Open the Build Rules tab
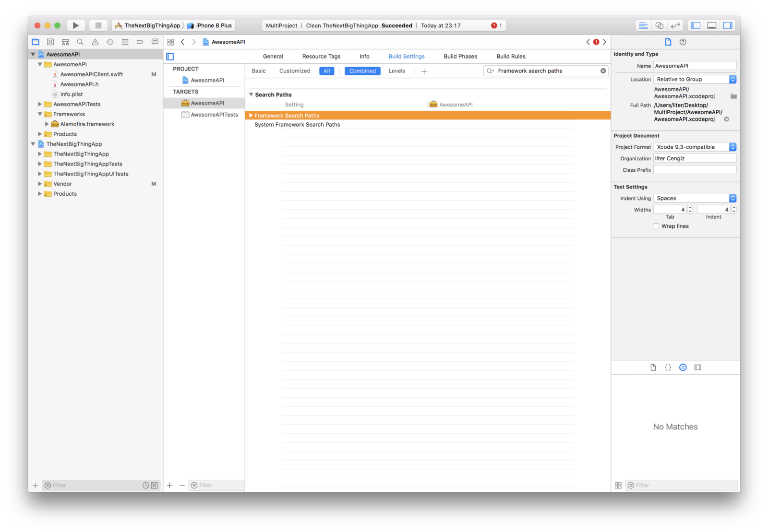Screen dimensions: 768x532 click(x=511, y=57)
